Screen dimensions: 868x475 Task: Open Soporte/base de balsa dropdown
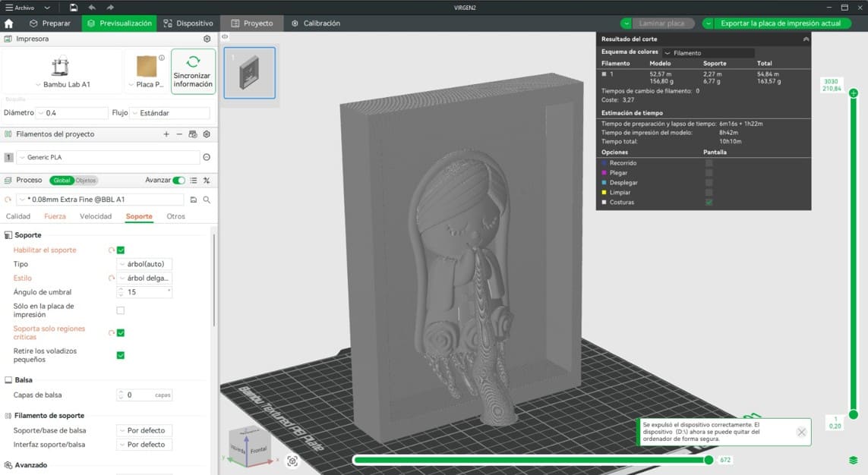pos(144,430)
